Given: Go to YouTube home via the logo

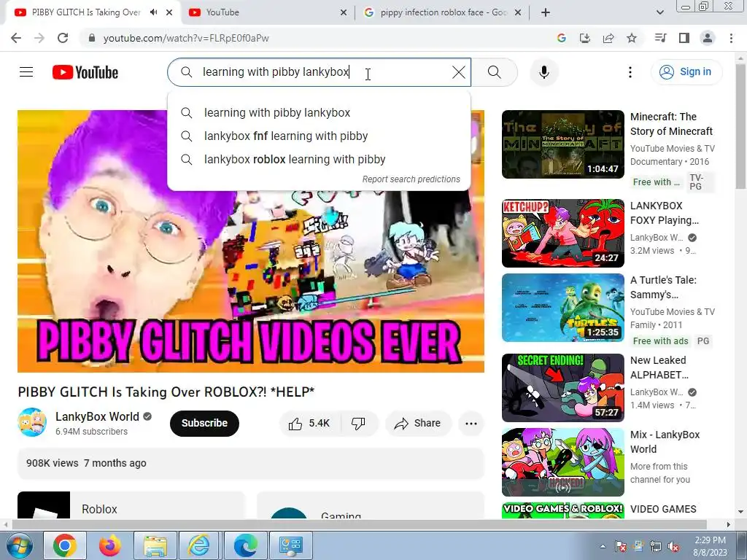Looking at the screenshot, I should click(85, 72).
